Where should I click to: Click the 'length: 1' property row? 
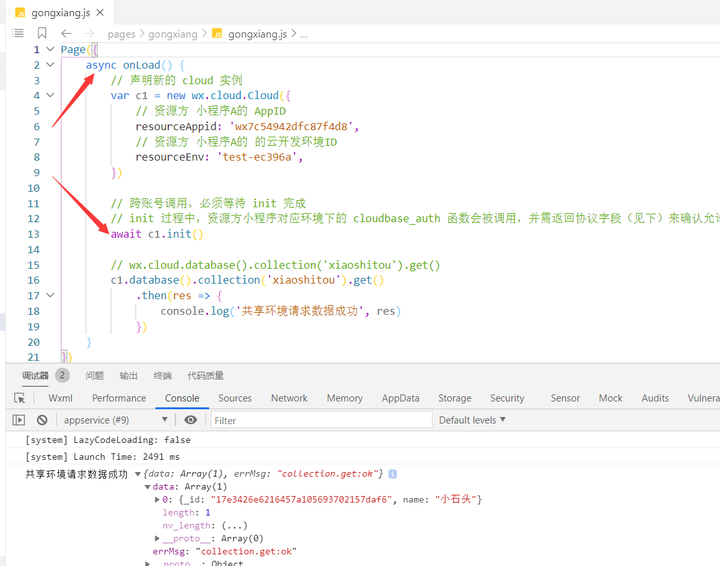click(x=186, y=513)
